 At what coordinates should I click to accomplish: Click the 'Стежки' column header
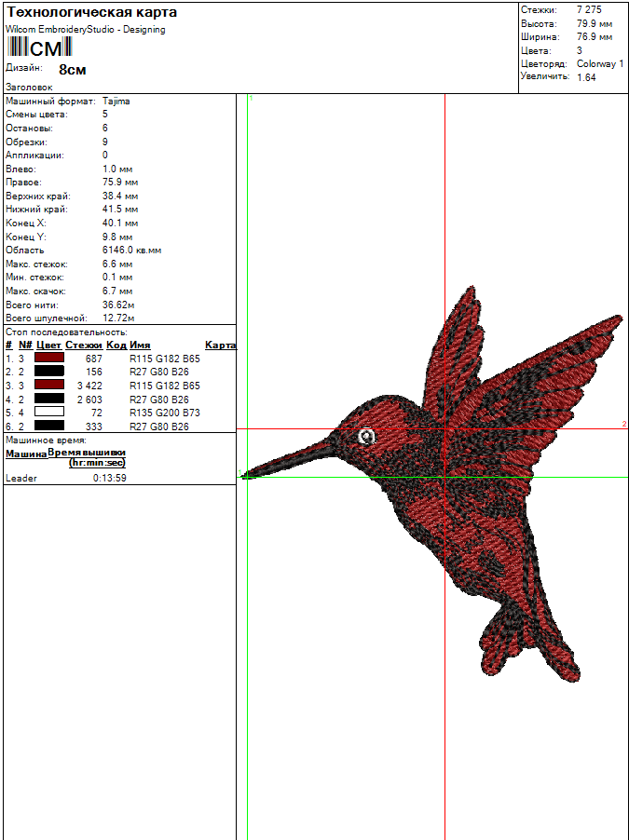point(83,345)
